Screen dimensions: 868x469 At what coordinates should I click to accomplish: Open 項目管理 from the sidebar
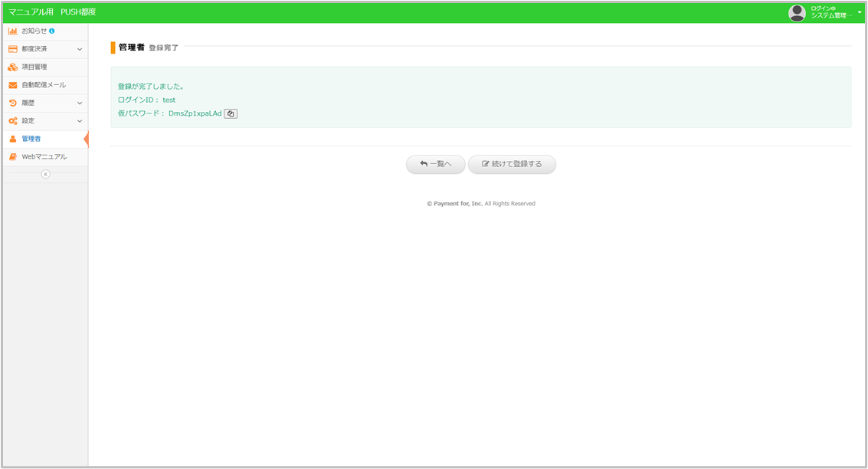tap(34, 67)
